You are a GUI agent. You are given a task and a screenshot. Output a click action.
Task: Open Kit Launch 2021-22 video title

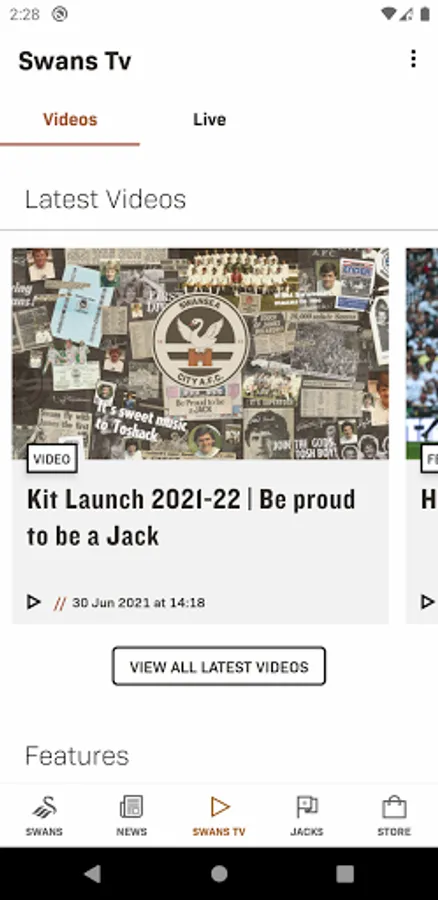click(191, 518)
